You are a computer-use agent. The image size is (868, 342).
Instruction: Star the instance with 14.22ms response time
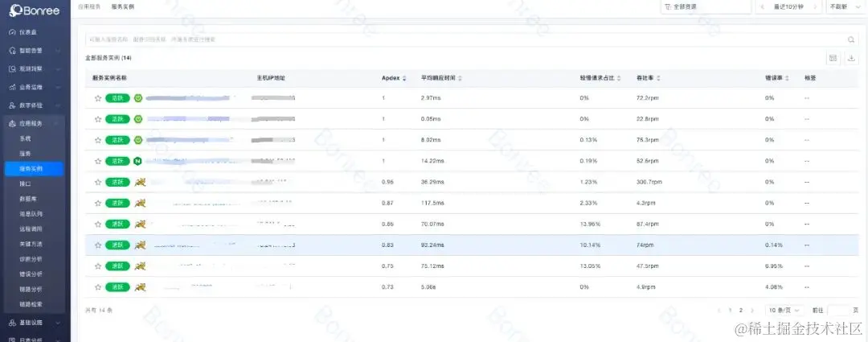[x=98, y=161]
